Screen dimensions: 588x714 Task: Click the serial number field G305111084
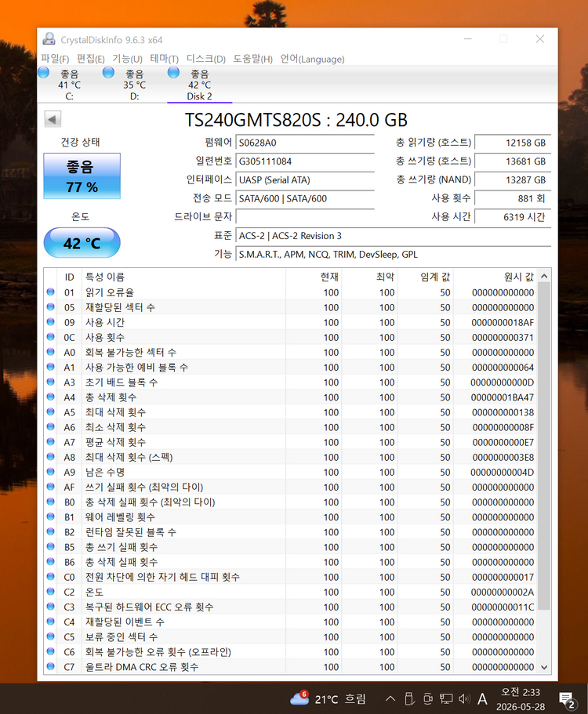[x=305, y=161]
